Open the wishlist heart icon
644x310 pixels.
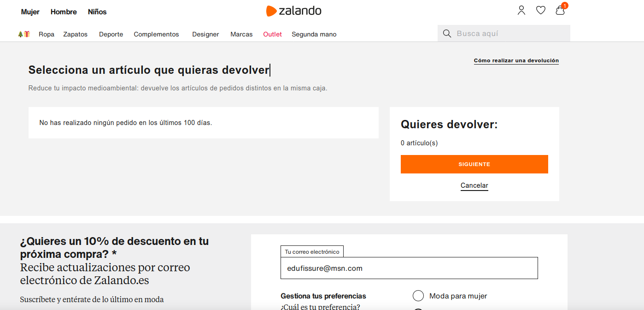541,10
